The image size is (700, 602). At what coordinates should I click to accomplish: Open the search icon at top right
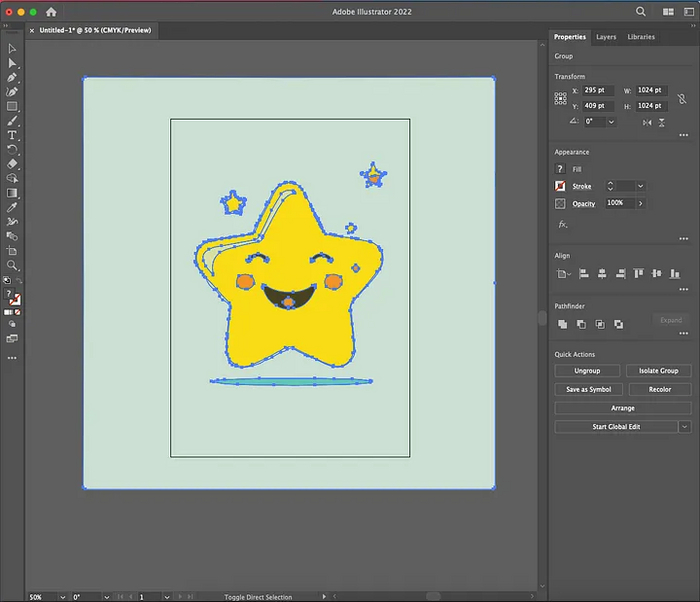[641, 11]
